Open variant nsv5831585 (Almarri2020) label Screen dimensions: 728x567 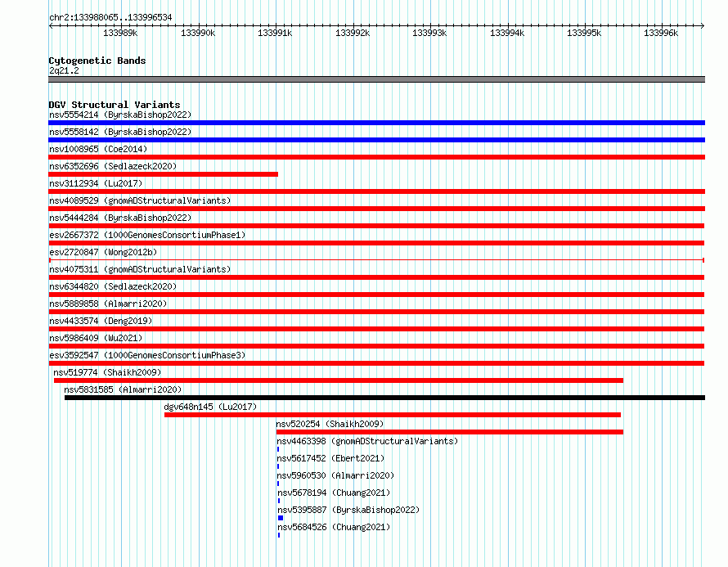[x=123, y=389]
